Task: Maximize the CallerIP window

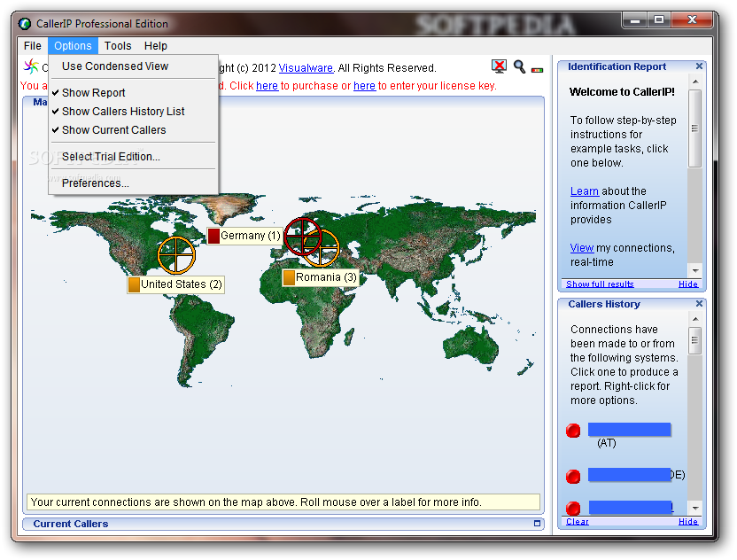Action: click(x=659, y=20)
